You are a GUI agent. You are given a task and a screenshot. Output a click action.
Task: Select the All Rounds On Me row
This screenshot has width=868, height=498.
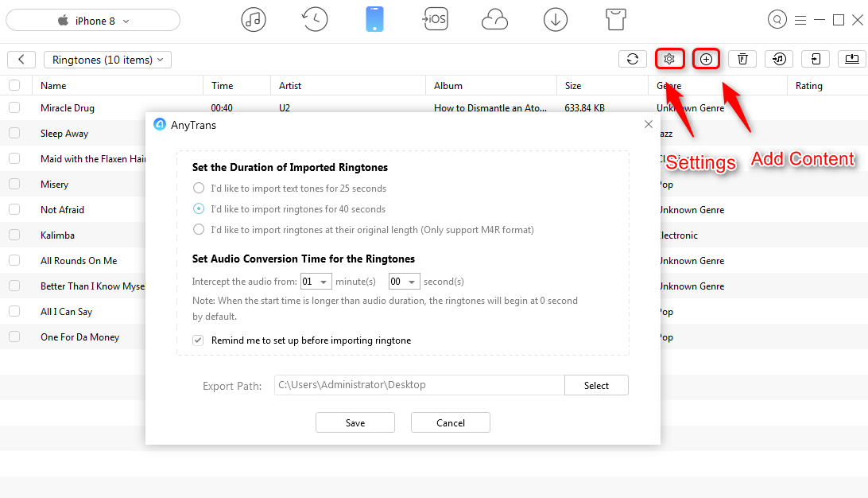coord(79,261)
